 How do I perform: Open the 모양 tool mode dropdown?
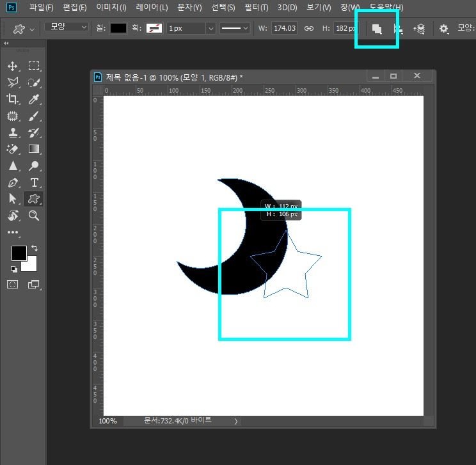[x=67, y=27]
